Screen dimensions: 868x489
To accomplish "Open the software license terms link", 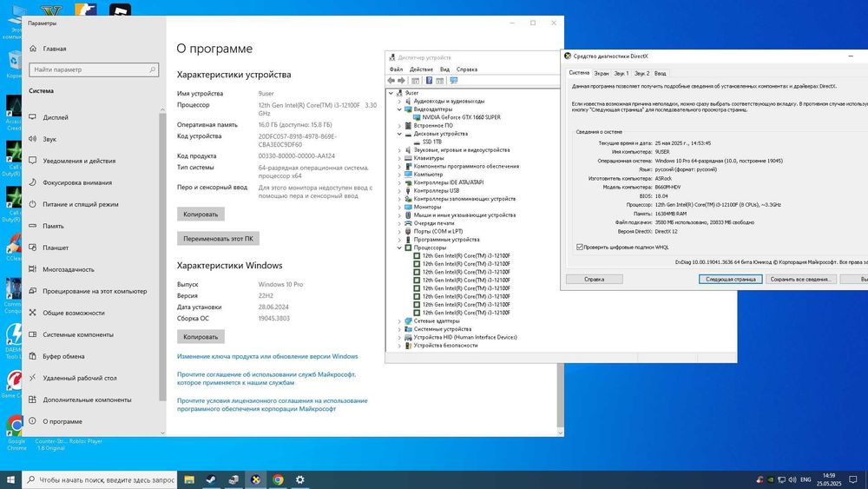I will coord(273,404).
